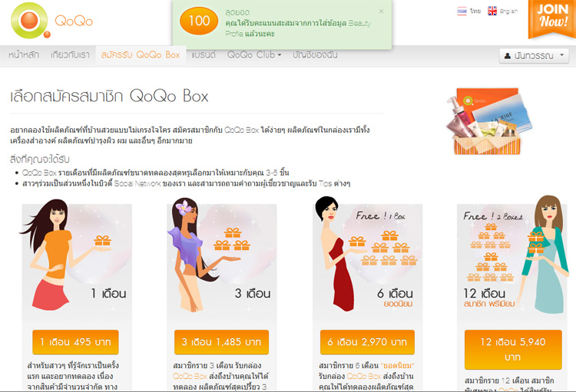The width and height of the screenshot is (576, 392).
Task: Select the Thai flag language icon
Action: pyautogui.click(x=462, y=12)
